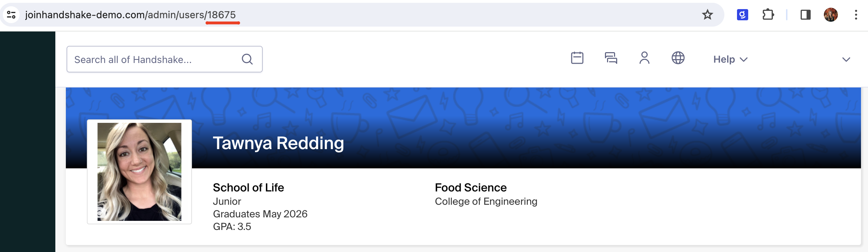This screenshot has width=868, height=252.
Task: Expand the Help dropdown menu
Action: point(730,59)
